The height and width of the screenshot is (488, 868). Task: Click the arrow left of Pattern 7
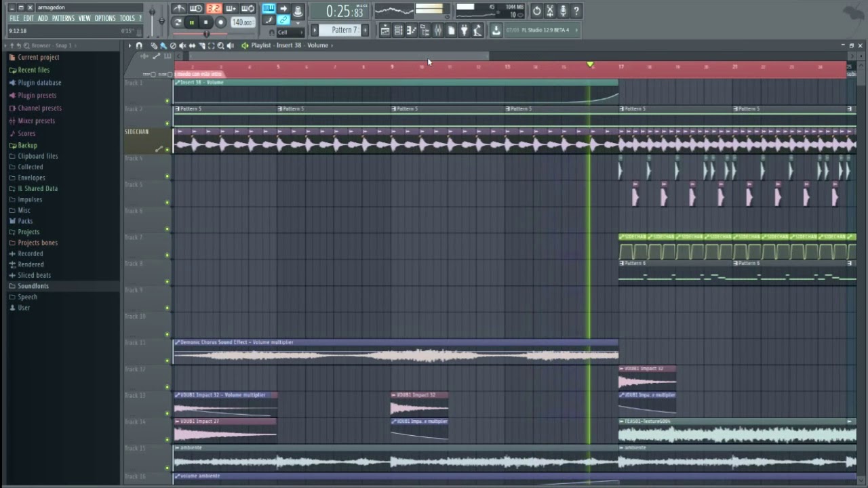pyautogui.click(x=315, y=30)
